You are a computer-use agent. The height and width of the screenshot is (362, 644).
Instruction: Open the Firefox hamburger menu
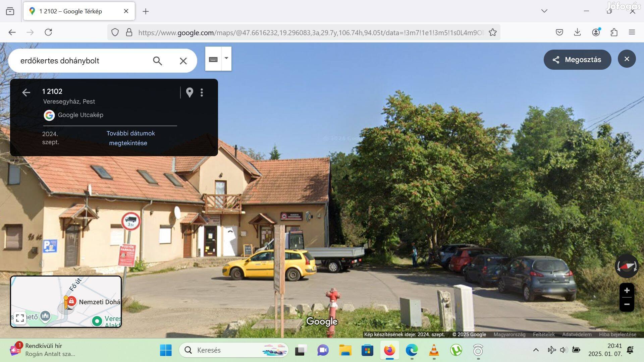pos(632,32)
